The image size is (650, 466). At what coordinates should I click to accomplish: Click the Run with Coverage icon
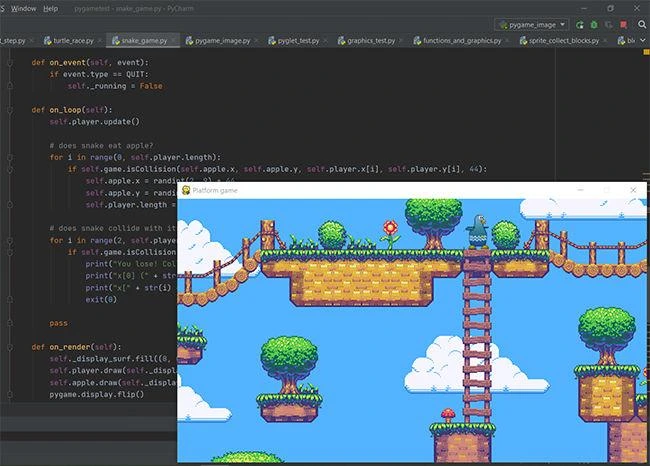(x=609, y=25)
